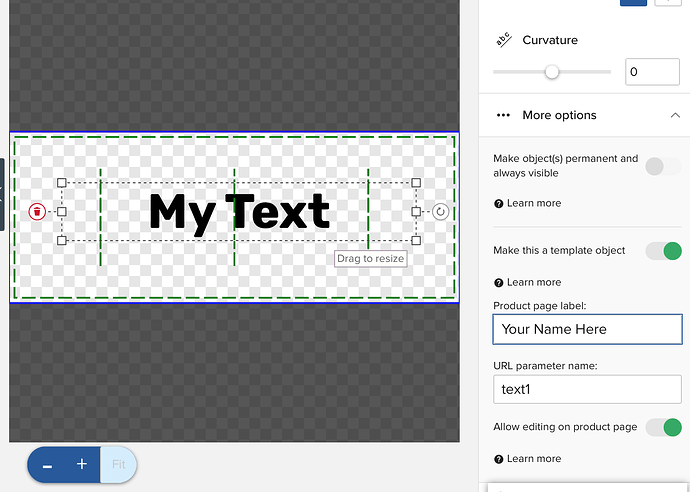Click the top-right resize handle of text box

[416, 183]
